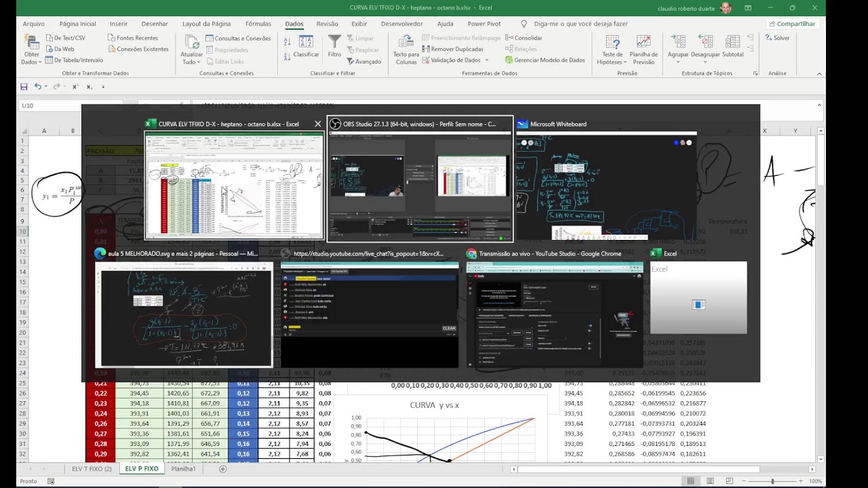Click the Desagrupar icon

705,42
